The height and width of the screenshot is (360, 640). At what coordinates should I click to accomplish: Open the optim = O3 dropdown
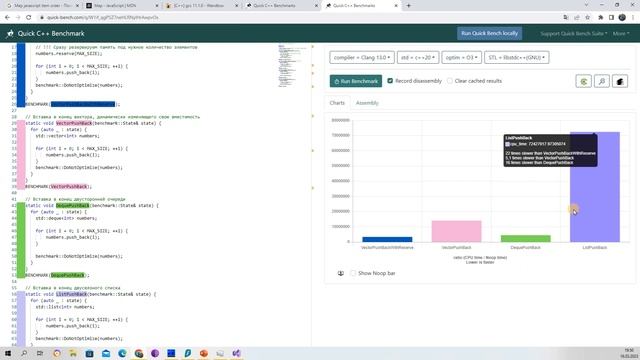(x=461, y=58)
